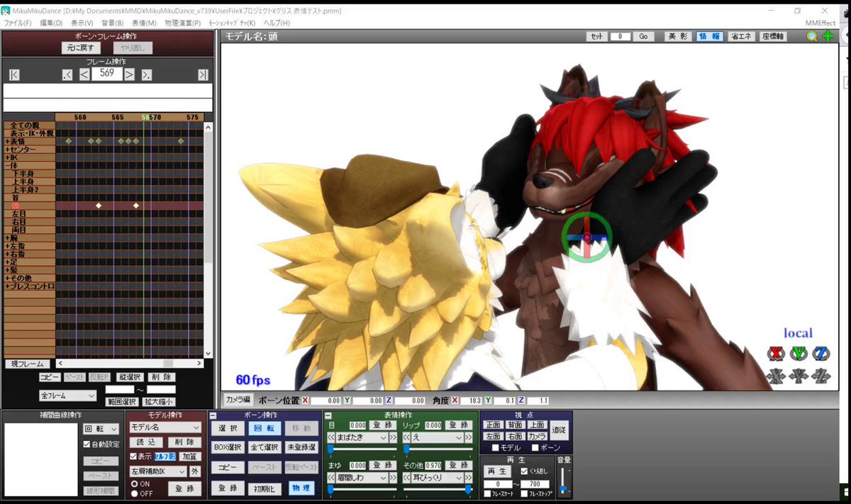
Task: Click next >> arrow for 目 morph
Action: point(393,438)
